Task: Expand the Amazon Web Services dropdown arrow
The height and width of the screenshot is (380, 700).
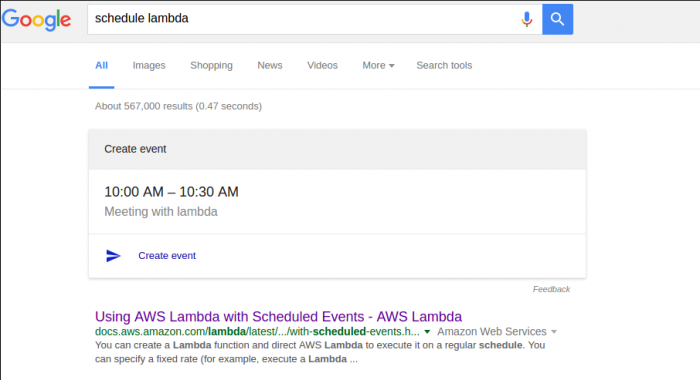Action: pyautogui.click(x=554, y=332)
